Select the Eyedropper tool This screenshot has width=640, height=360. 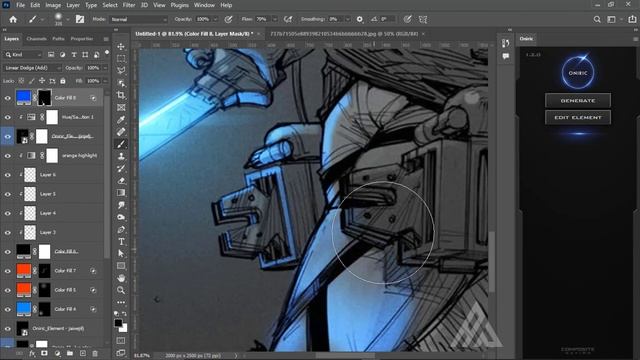click(121, 120)
